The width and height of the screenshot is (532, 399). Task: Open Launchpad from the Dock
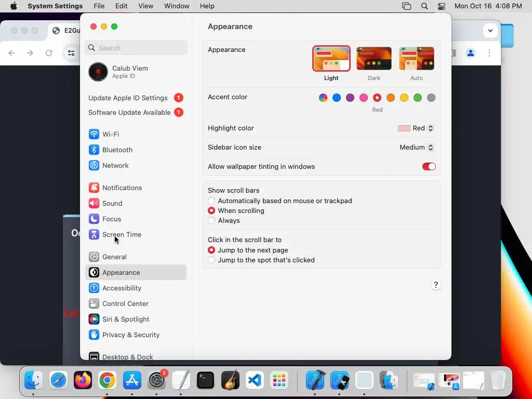(279, 380)
